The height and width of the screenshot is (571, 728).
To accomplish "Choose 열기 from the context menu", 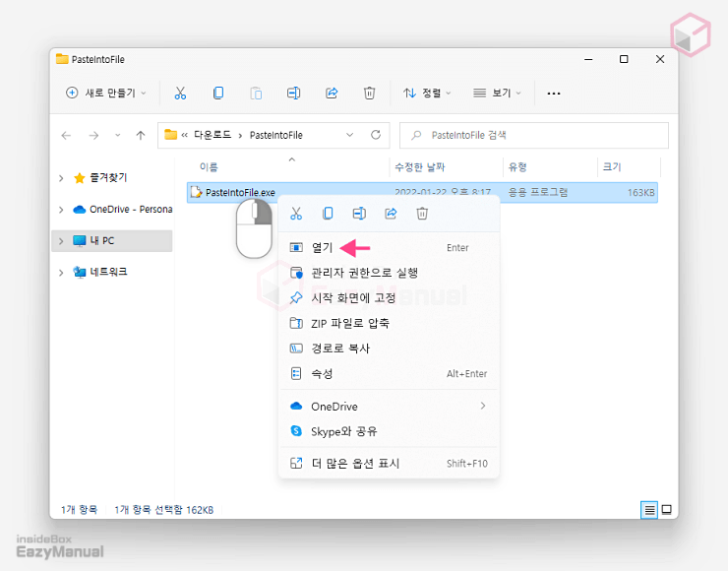I will pyautogui.click(x=389, y=248).
